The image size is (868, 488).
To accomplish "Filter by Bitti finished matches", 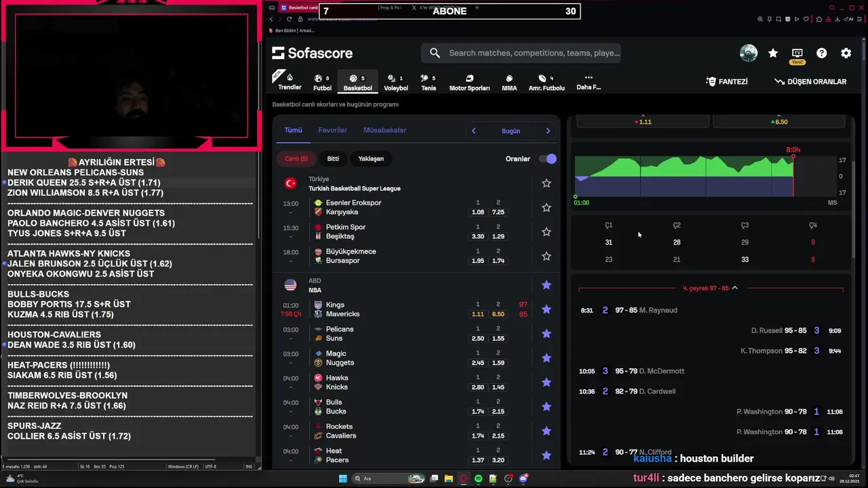I will point(333,159).
